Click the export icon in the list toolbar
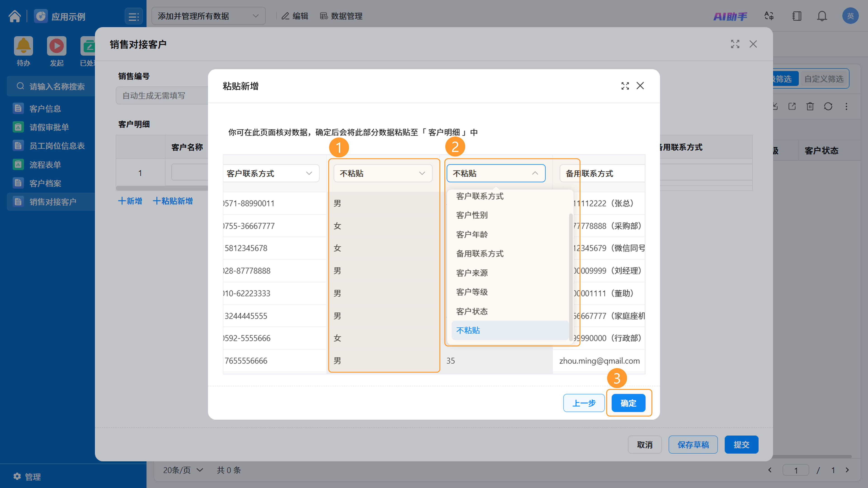 [792, 107]
